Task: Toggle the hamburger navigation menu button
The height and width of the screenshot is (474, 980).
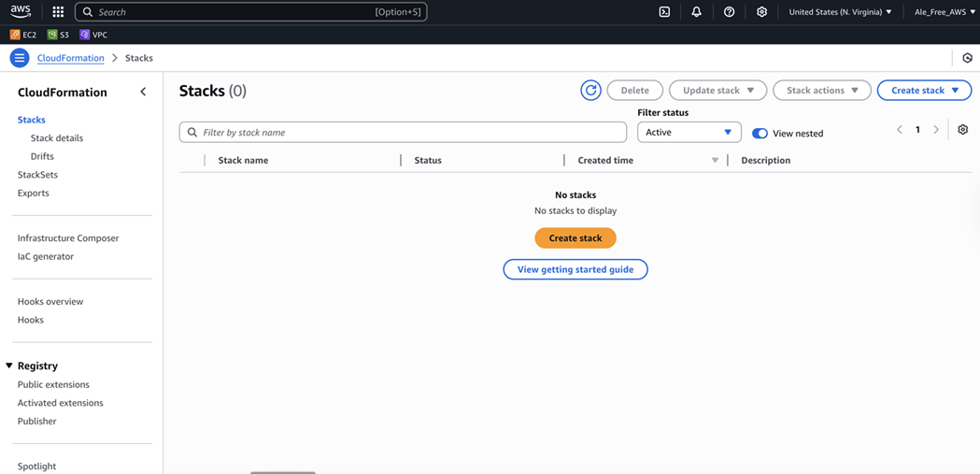Action: 20,58
